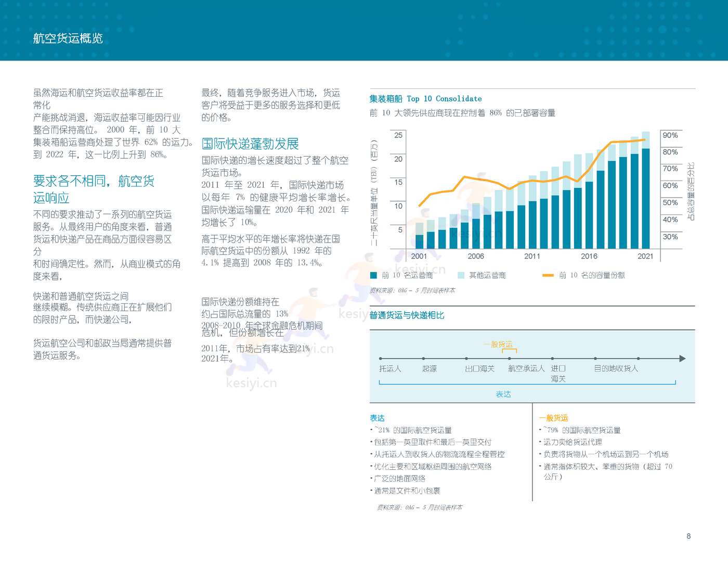Select the bullet 通常是文件和小包裹
Image resolution: width=728 pixels, height=563 pixels.
(x=405, y=491)
